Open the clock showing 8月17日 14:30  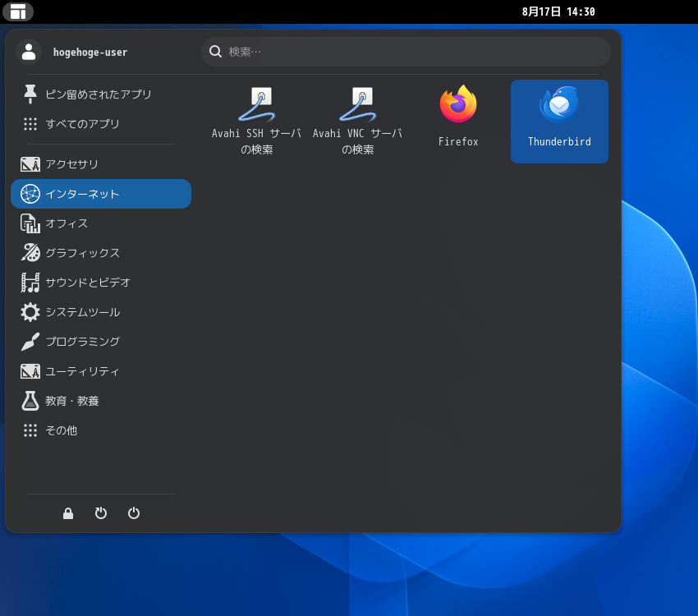click(x=558, y=11)
